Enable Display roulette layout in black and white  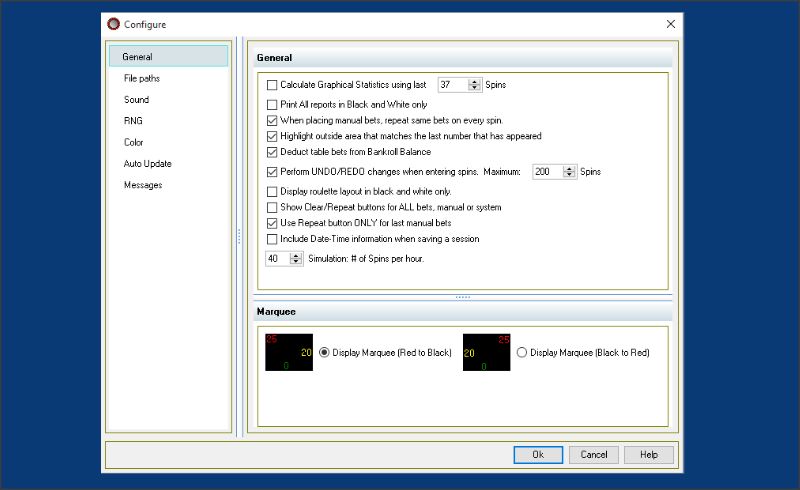point(272,192)
